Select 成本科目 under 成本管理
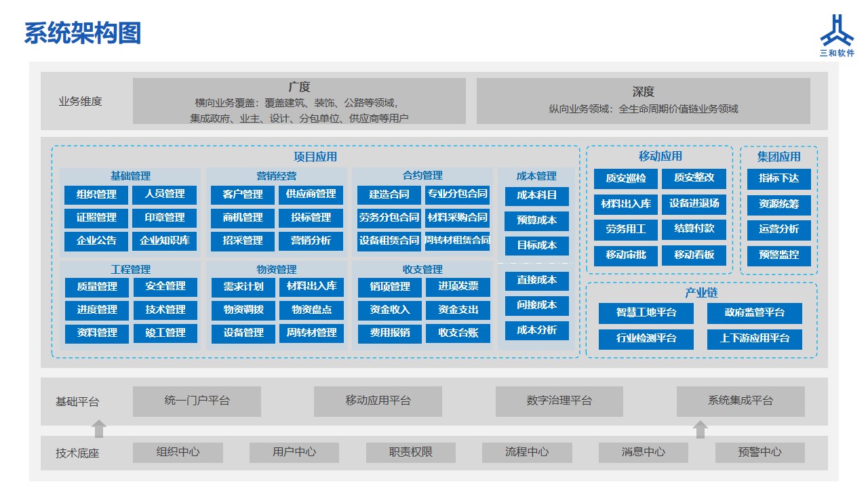This screenshot has width=868, height=488. tap(537, 196)
